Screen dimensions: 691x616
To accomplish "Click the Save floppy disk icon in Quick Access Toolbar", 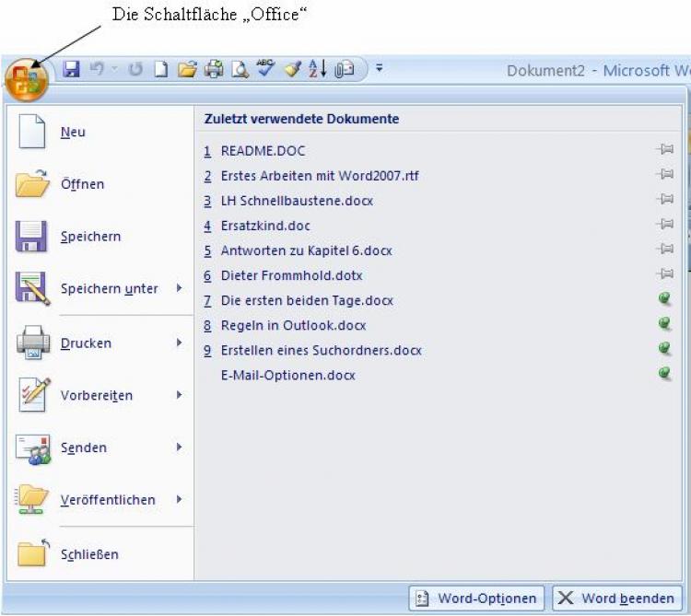I will point(72,70).
